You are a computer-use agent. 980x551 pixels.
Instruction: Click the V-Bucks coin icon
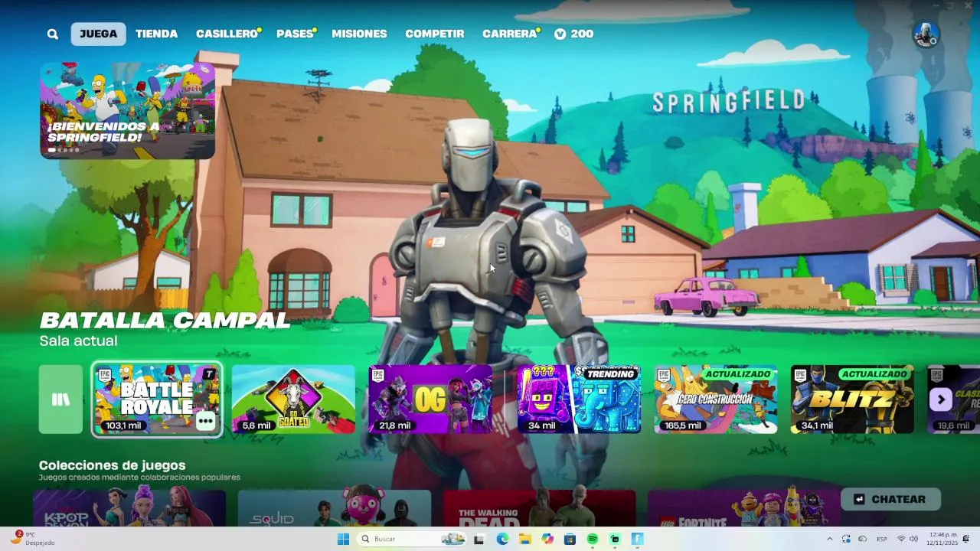click(560, 34)
